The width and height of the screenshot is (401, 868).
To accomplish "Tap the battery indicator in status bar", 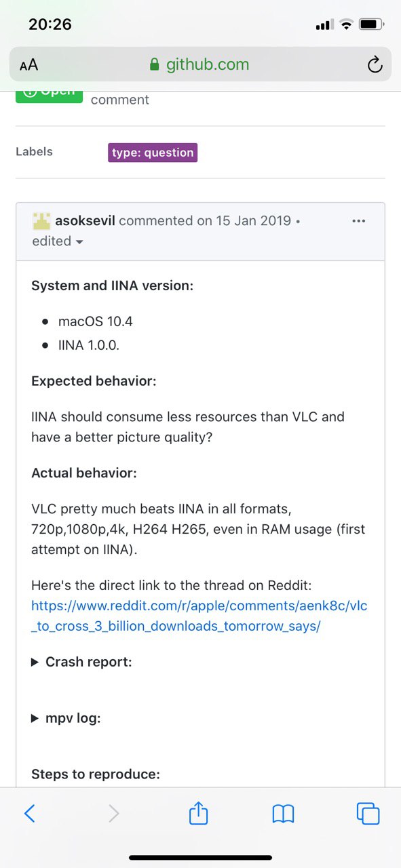I will pos(371,24).
